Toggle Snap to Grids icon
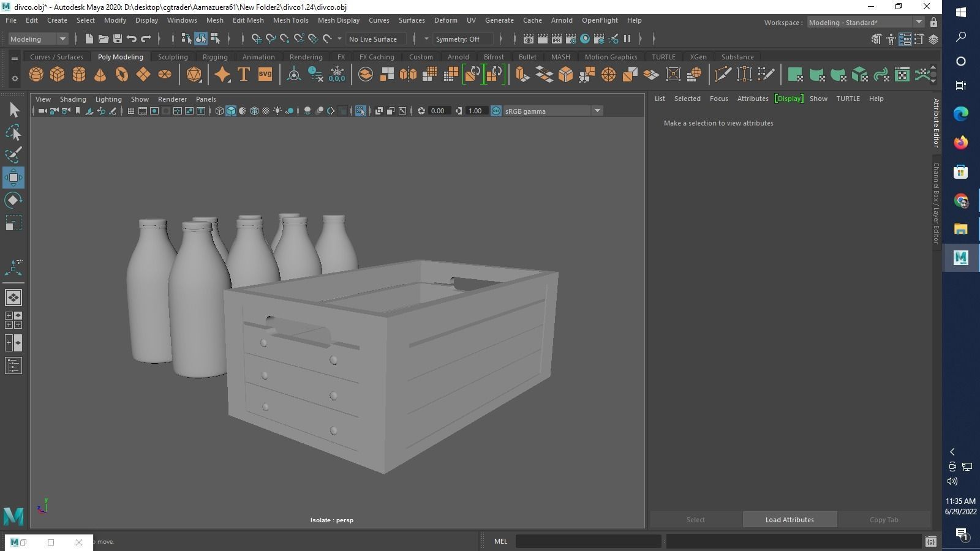 pyautogui.click(x=257, y=39)
